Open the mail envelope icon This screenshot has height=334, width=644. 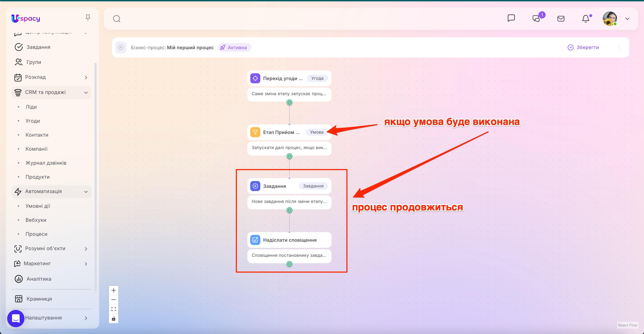tap(561, 18)
